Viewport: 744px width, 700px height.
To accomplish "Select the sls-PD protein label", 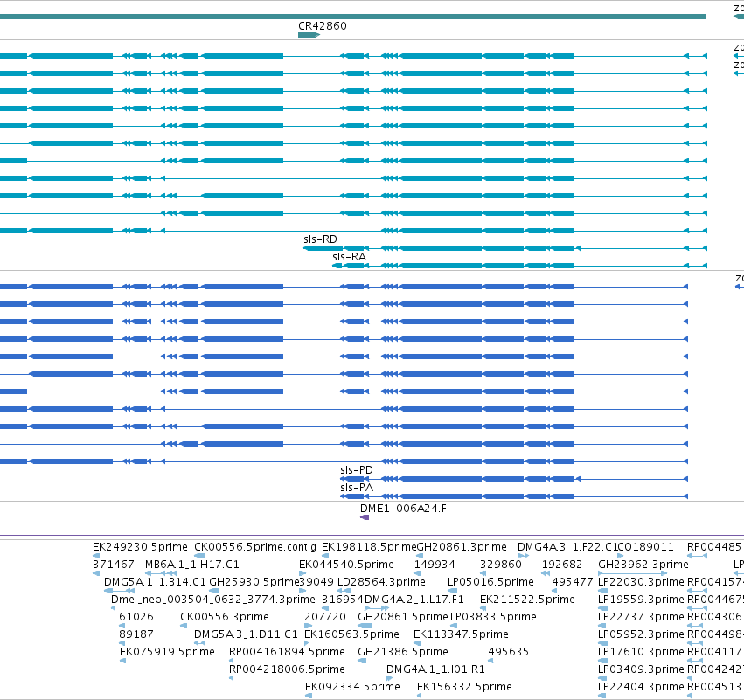I will click(357, 470).
